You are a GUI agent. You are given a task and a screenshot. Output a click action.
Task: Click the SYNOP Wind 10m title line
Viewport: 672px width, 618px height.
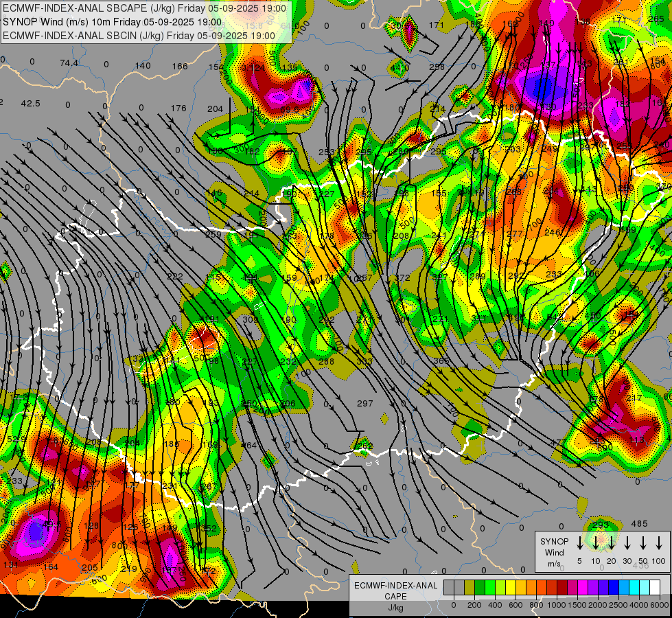(x=113, y=22)
